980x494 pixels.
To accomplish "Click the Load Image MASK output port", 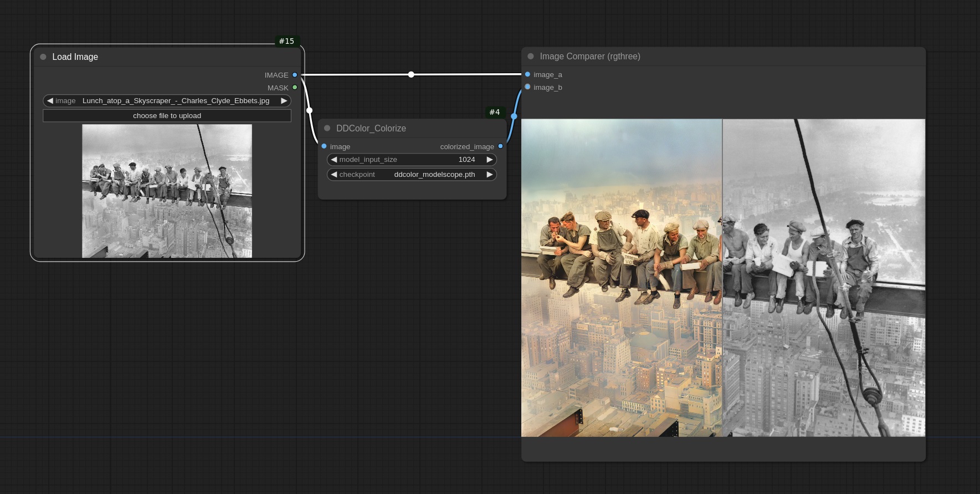I will pyautogui.click(x=295, y=88).
